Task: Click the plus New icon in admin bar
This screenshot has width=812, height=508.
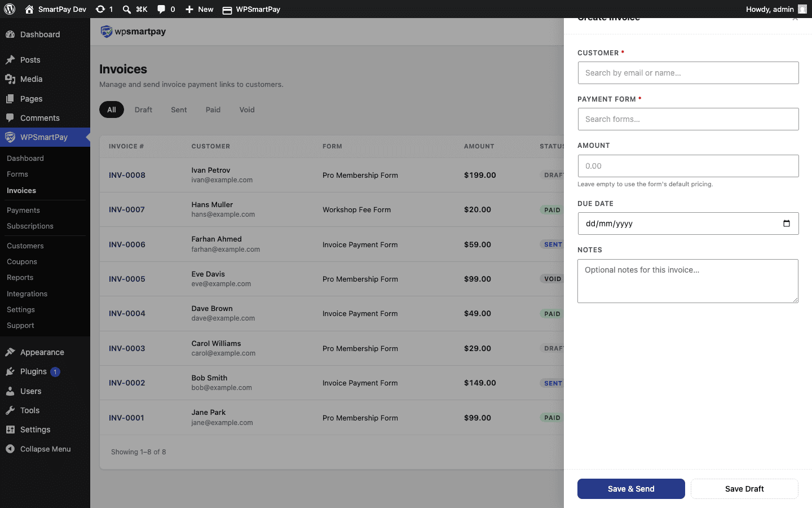Action: [x=189, y=9]
